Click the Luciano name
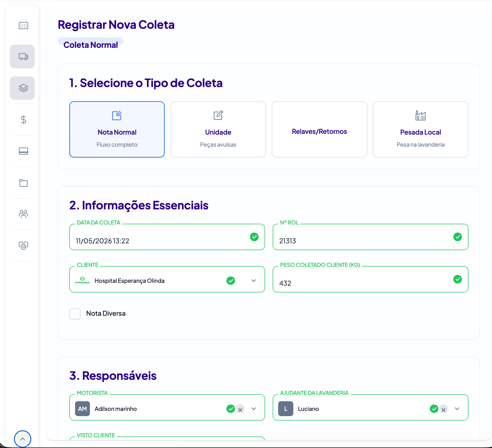The image size is (492, 448). [308, 409]
